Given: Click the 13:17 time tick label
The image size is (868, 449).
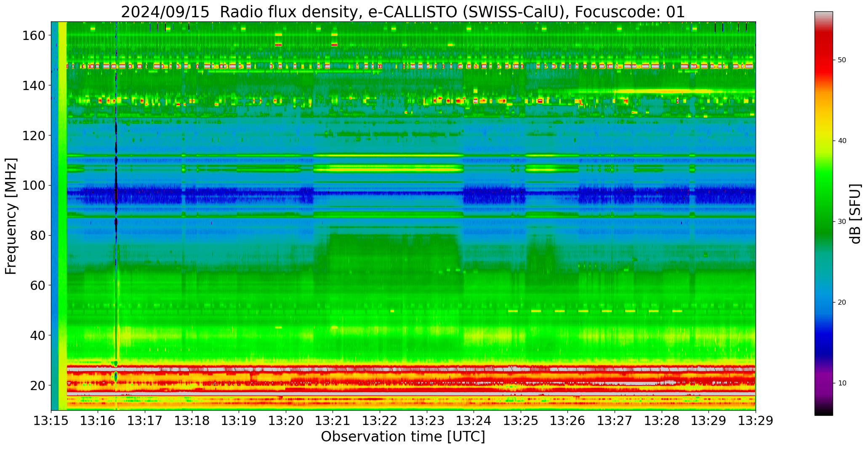Looking at the screenshot, I should [145, 421].
